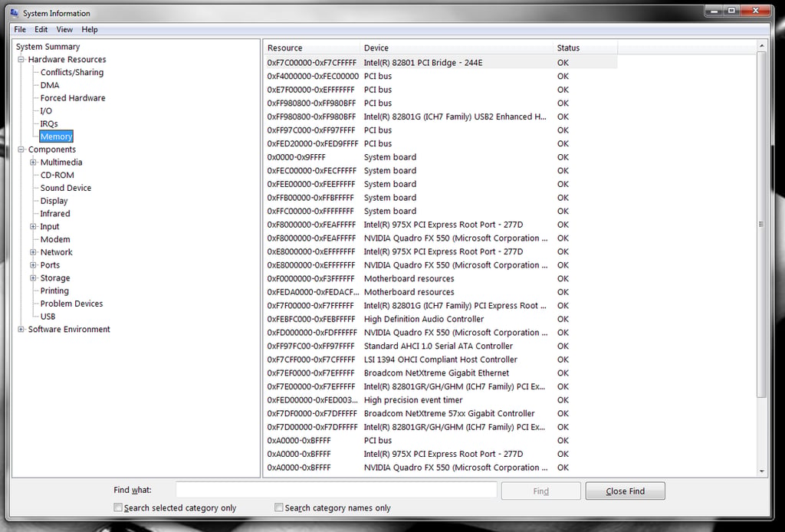Click the scrollbar down arrow
The width and height of the screenshot is (785, 532).
tap(762, 471)
